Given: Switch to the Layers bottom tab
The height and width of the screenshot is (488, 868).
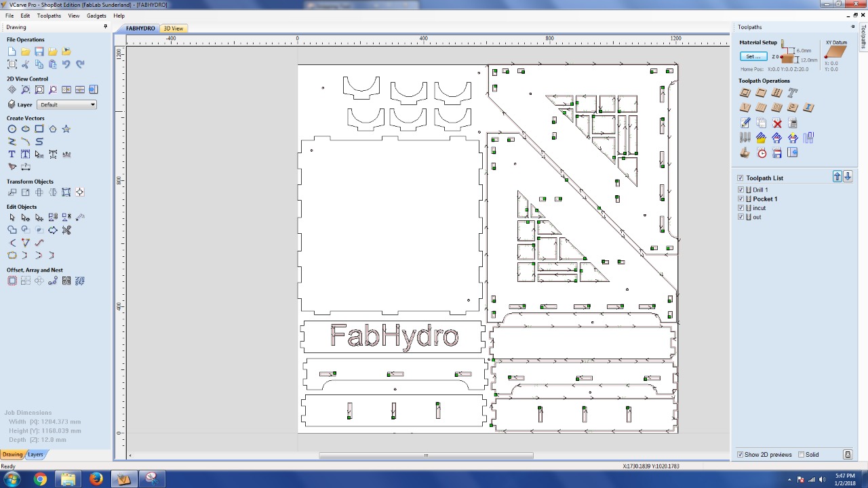Looking at the screenshot, I should tap(35, 455).
